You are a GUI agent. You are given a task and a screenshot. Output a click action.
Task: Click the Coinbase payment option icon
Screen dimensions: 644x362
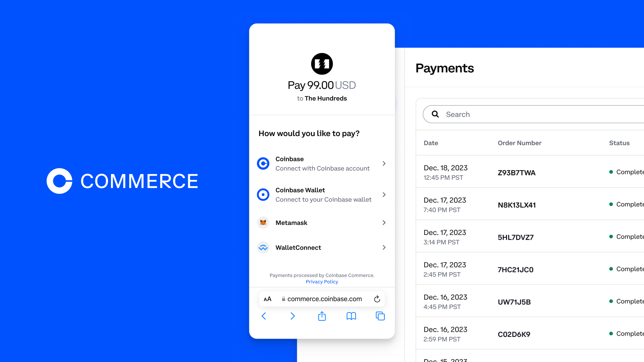(x=263, y=164)
